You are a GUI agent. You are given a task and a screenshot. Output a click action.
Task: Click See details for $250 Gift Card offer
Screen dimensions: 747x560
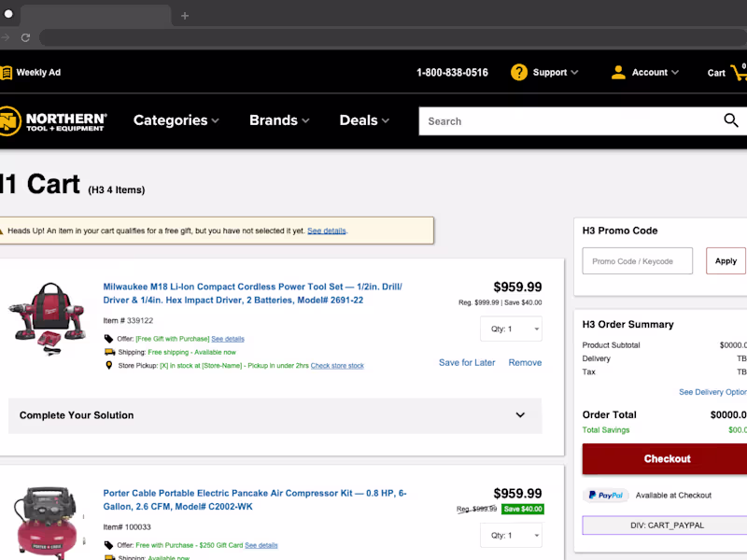click(261, 545)
